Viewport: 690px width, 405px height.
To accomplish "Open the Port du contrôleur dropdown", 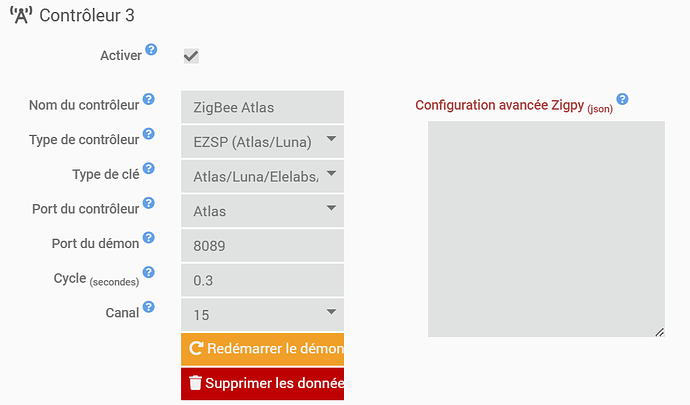I will [263, 210].
